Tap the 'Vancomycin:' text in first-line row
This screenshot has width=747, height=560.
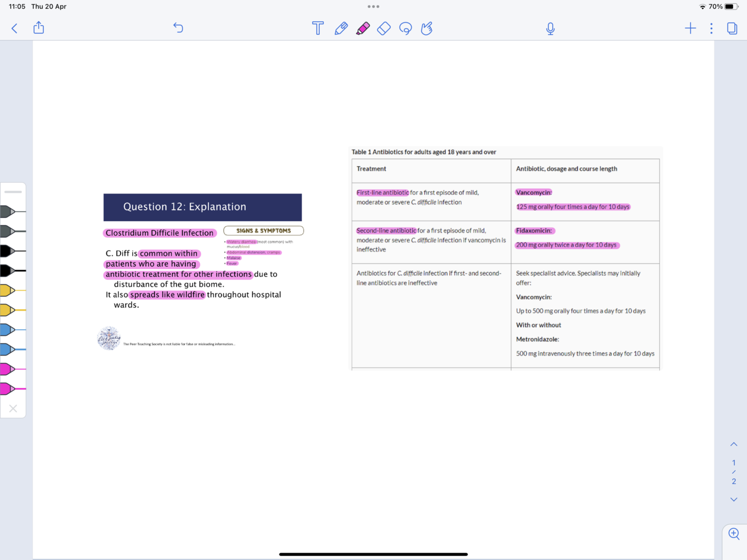(534, 193)
